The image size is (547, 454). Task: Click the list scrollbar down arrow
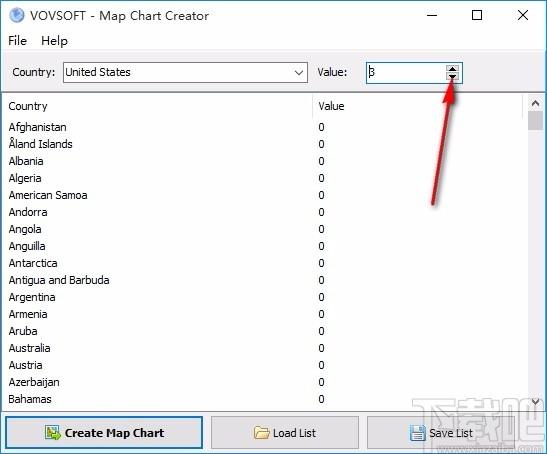(535, 402)
